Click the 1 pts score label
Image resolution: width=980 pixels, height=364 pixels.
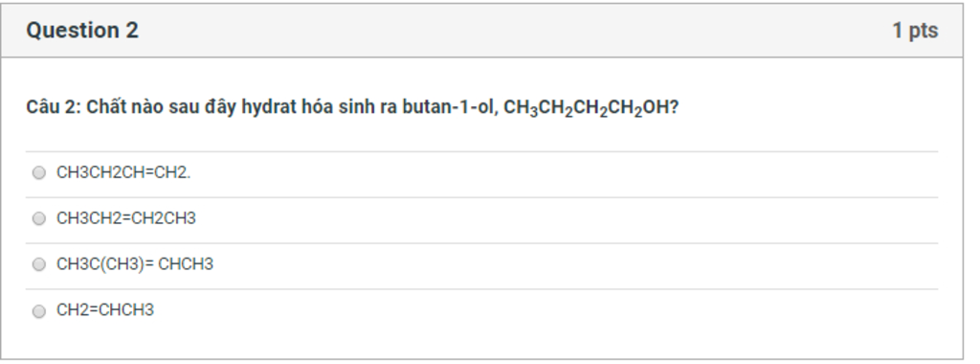[914, 30]
